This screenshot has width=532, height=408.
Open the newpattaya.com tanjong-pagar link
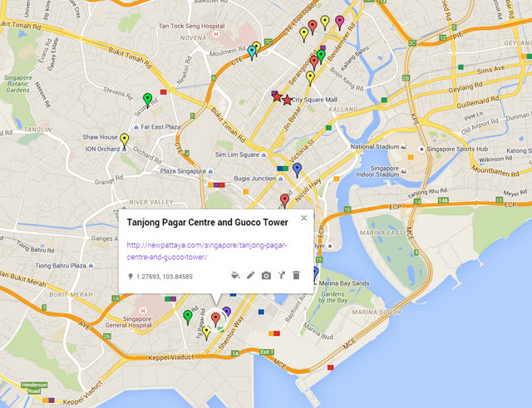(x=207, y=251)
